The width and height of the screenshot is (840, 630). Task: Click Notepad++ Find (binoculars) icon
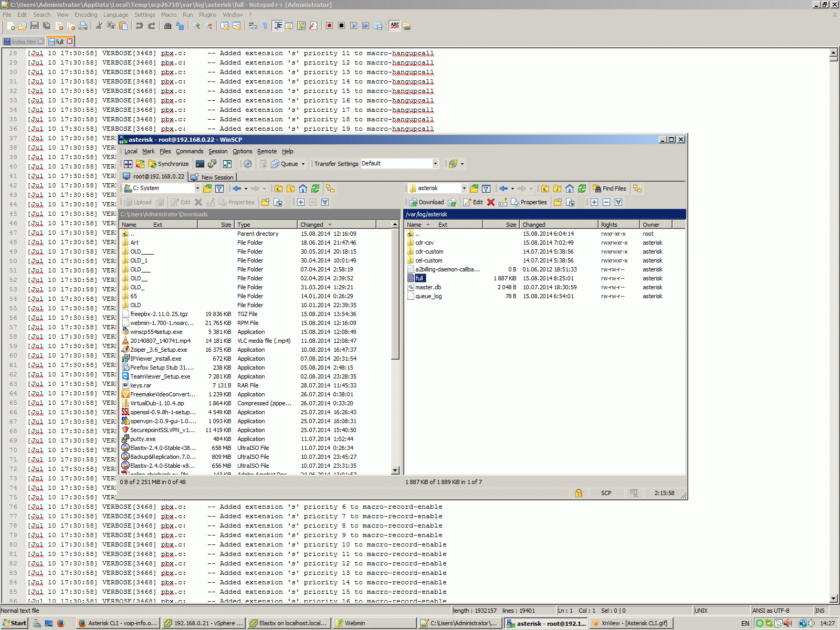click(x=168, y=26)
